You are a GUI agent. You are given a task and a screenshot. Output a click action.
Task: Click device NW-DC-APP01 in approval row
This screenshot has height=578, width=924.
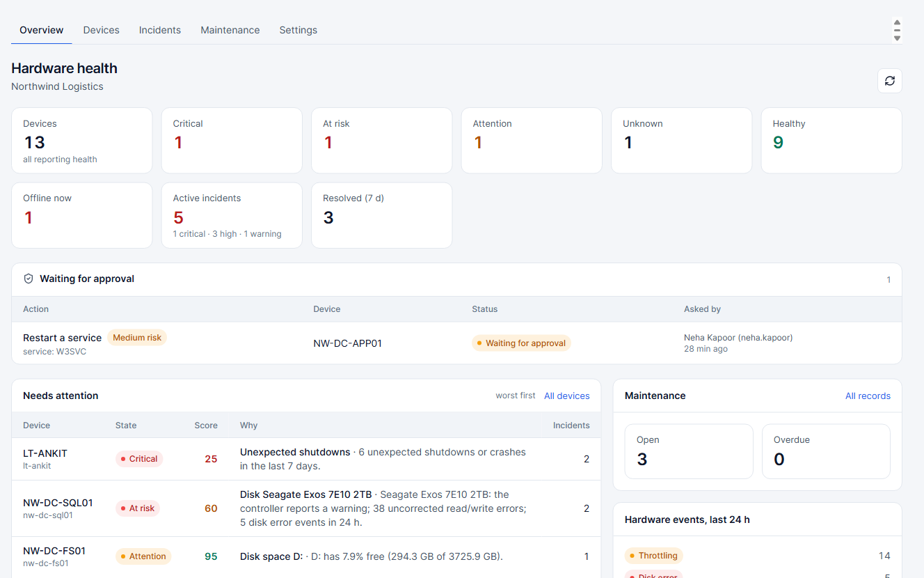click(348, 343)
